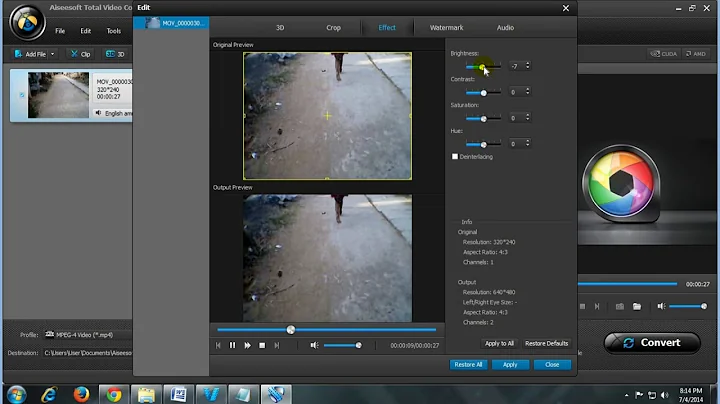Viewport: 720px width, 404px height.
Task: Toggle the AMD acceleration button
Action: coord(696,54)
